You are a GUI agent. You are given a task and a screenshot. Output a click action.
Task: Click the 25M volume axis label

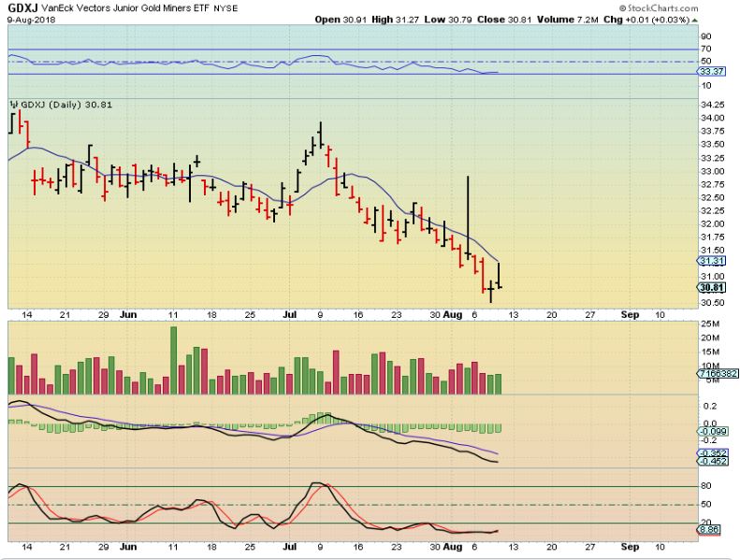click(x=710, y=324)
